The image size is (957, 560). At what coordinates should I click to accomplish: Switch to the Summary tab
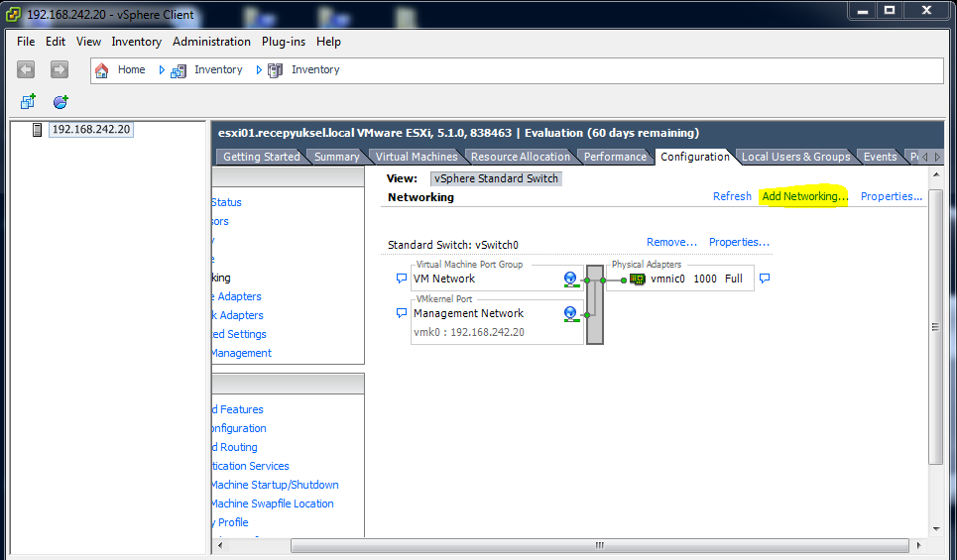336,157
